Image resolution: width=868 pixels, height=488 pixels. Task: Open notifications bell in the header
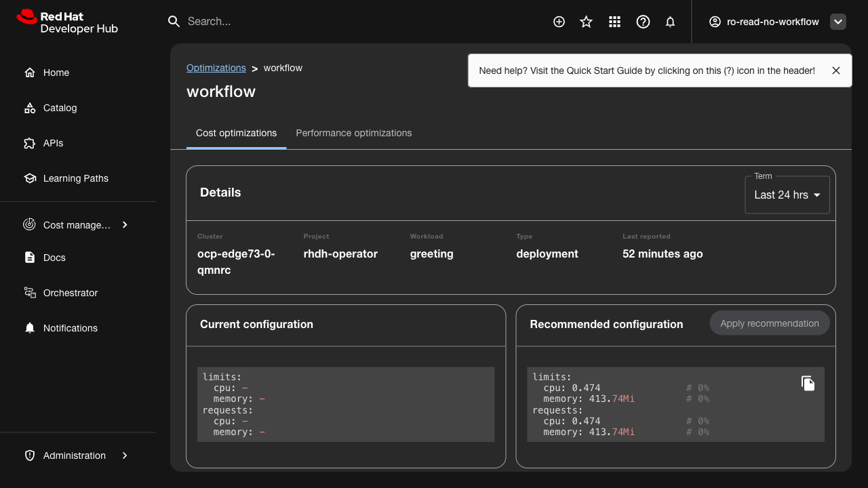(x=670, y=22)
